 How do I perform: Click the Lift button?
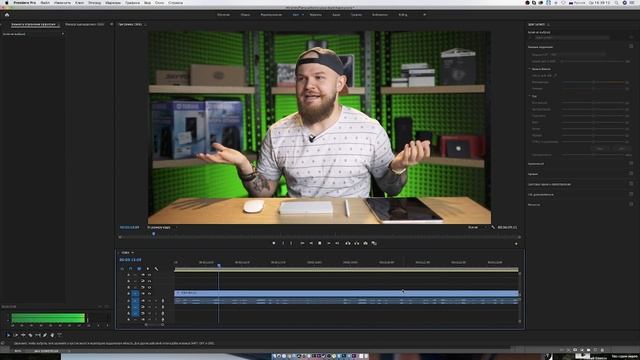[x=348, y=243]
